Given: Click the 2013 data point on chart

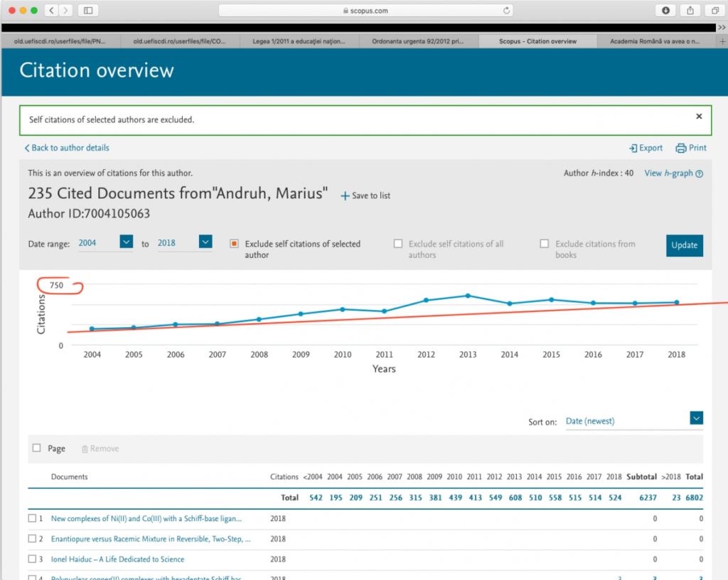Looking at the screenshot, I should tap(468, 296).
